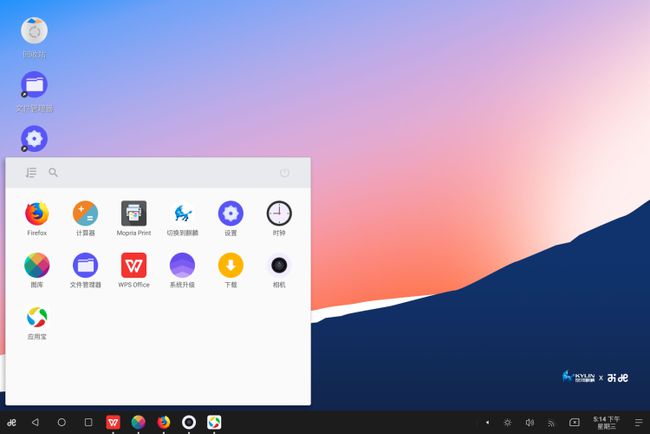Click the 切换到麒麟 switch icon

[x=183, y=214]
